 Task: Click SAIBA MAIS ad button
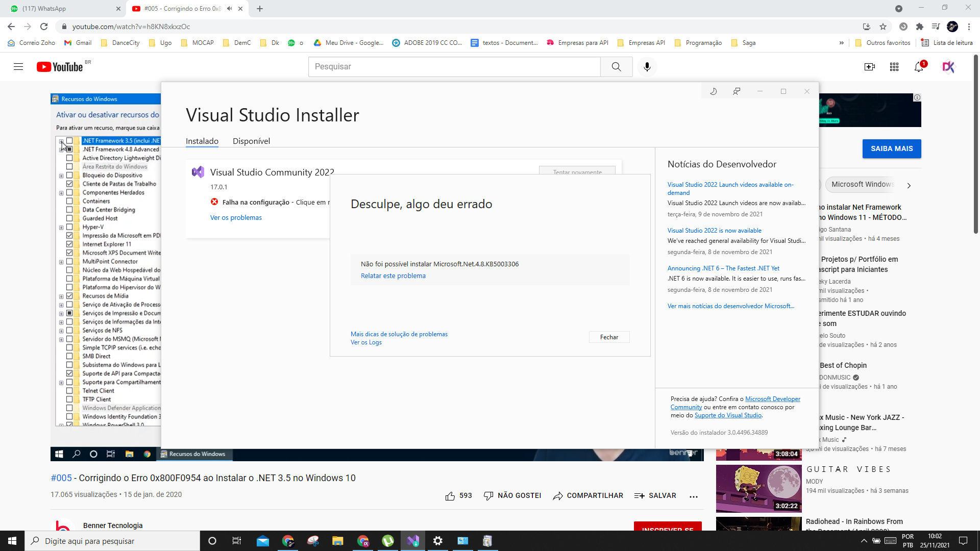892,149
